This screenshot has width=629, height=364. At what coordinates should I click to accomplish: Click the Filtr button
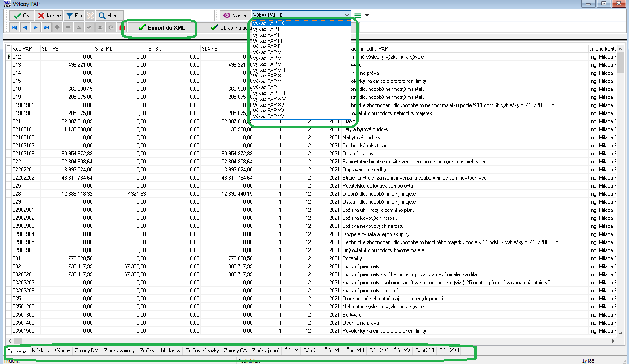[x=74, y=16]
